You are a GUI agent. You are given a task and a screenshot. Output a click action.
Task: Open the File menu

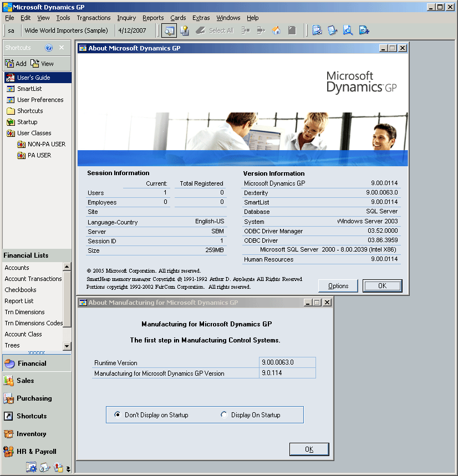(x=9, y=18)
